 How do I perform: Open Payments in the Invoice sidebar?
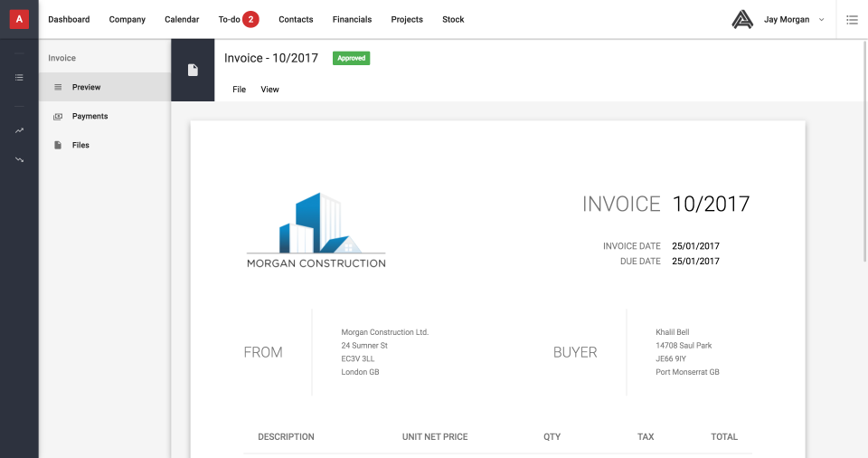click(90, 116)
